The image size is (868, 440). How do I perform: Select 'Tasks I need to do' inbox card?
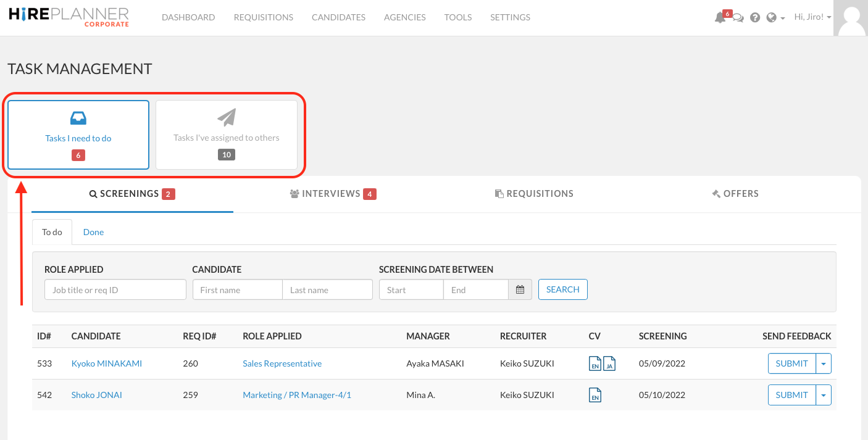(78, 135)
